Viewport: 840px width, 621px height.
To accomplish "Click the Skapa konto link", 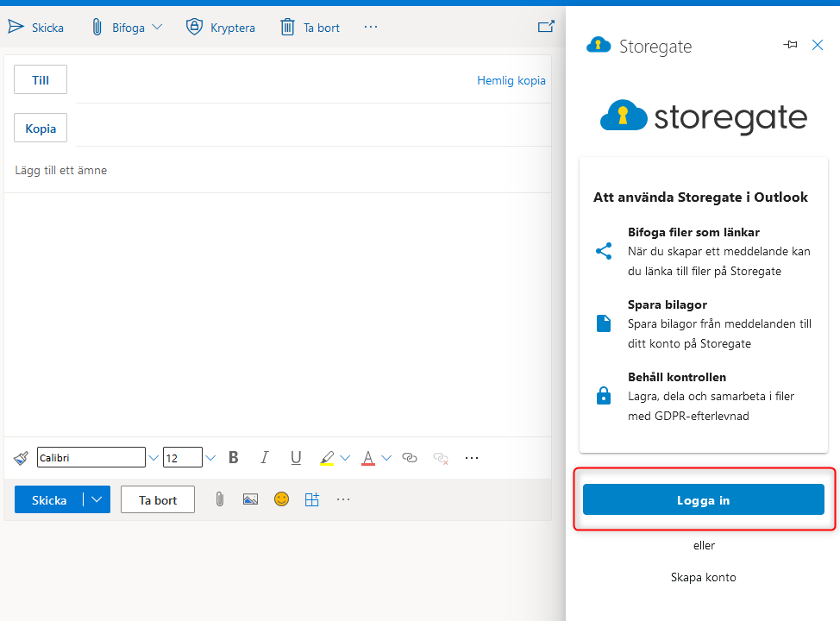I will pos(704,577).
